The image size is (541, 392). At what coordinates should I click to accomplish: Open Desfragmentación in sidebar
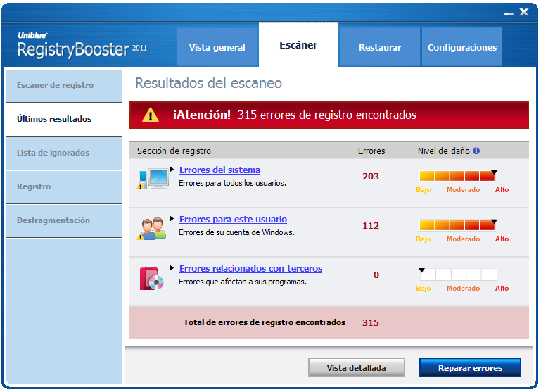click(64, 220)
